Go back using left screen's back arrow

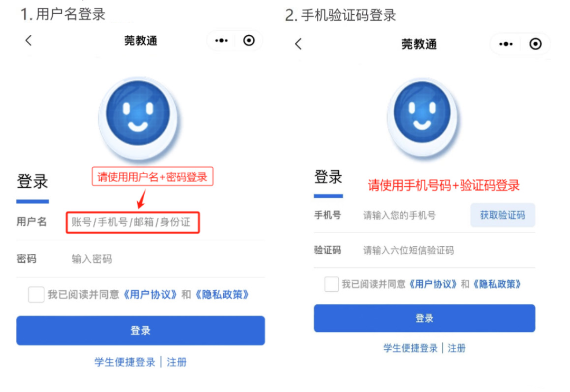click(x=28, y=40)
